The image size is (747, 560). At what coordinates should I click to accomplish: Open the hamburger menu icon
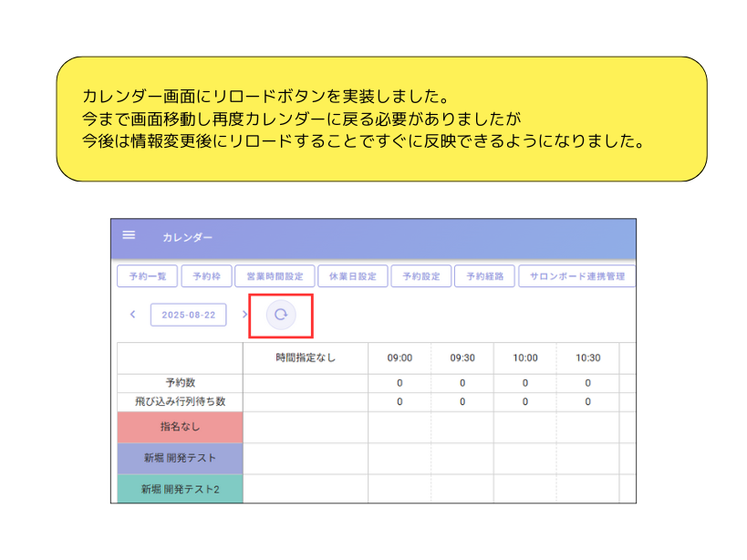click(x=129, y=234)
